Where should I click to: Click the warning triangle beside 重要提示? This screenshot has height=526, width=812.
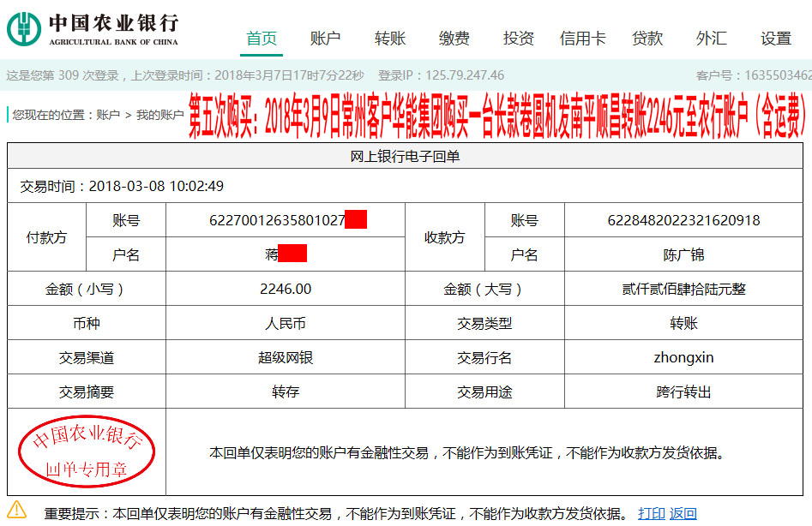pyautogui.click(x=19, y=510)
